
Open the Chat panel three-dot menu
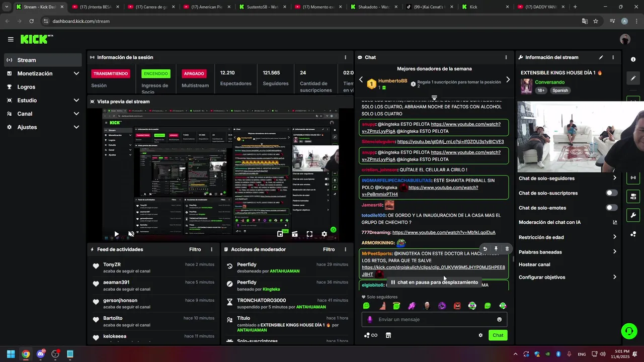click(x=506, y=57)
